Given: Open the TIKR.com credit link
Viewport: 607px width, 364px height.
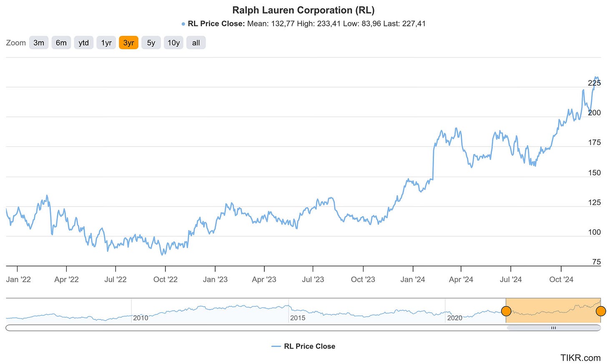Looking at the screenshot, I should [x=580, y=357].
